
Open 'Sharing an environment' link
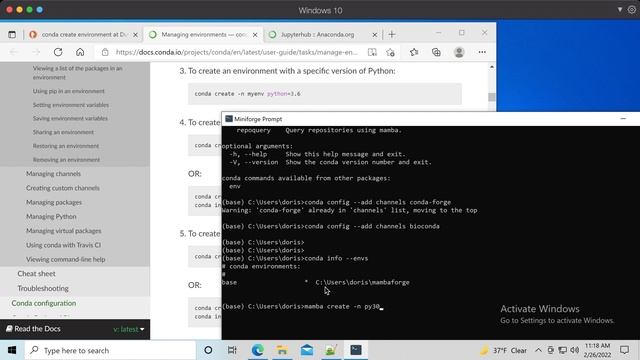63,132
